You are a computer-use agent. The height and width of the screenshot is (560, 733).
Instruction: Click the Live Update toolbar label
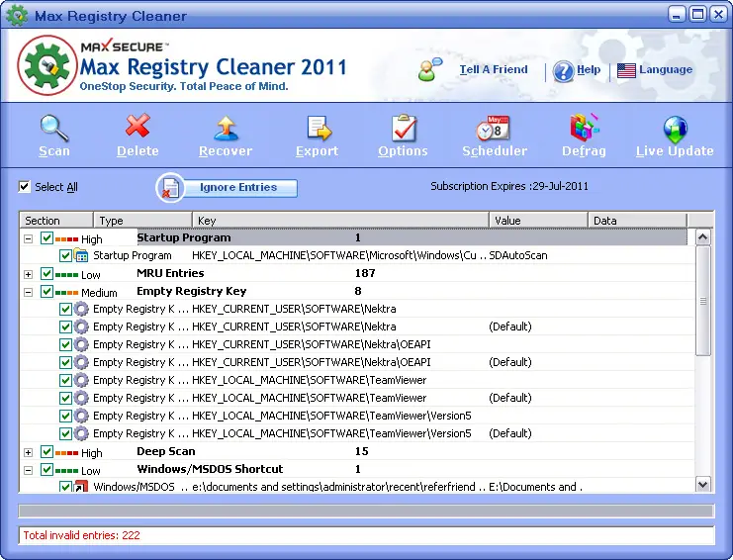click(675, 151)
